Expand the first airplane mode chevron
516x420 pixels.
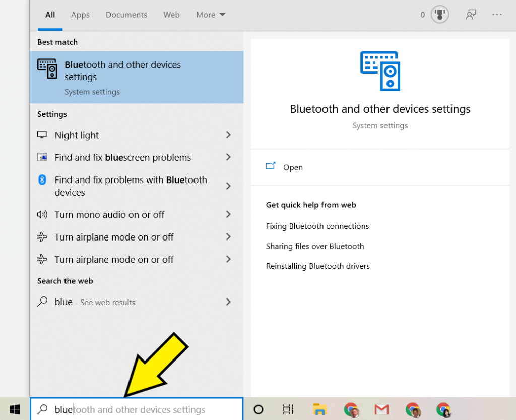tap(228, 237)
